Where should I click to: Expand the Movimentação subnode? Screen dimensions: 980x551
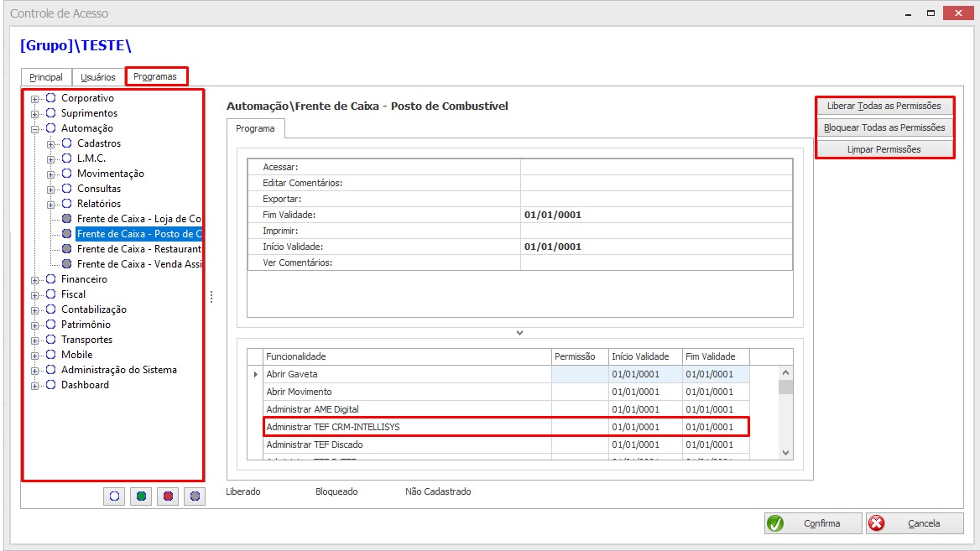[51, 174]
